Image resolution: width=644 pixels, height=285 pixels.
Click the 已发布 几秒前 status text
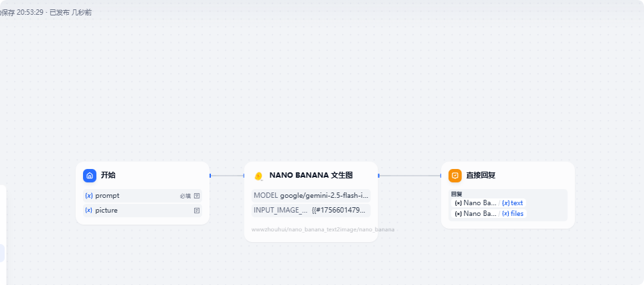click(70, 12)
